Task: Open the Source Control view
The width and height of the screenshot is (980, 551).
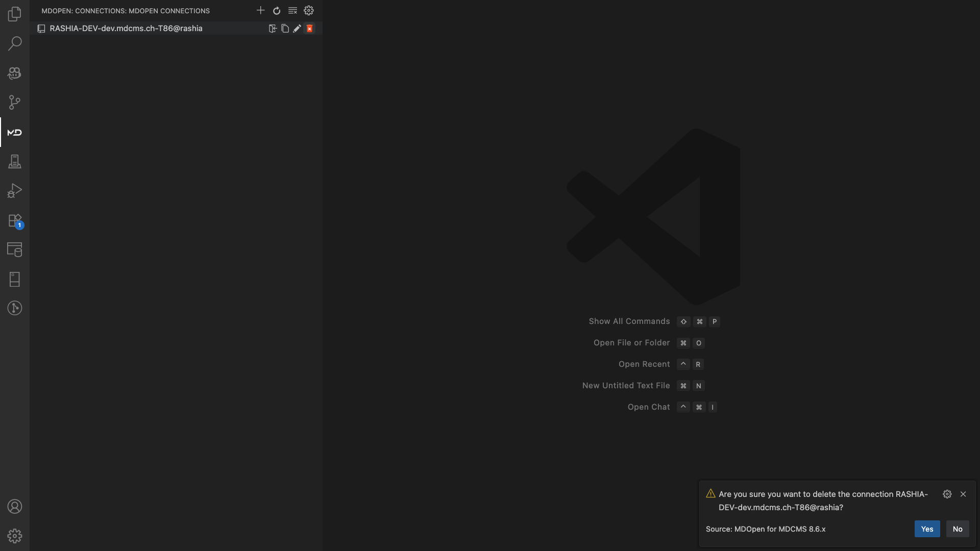Action: tap(15, 103)
